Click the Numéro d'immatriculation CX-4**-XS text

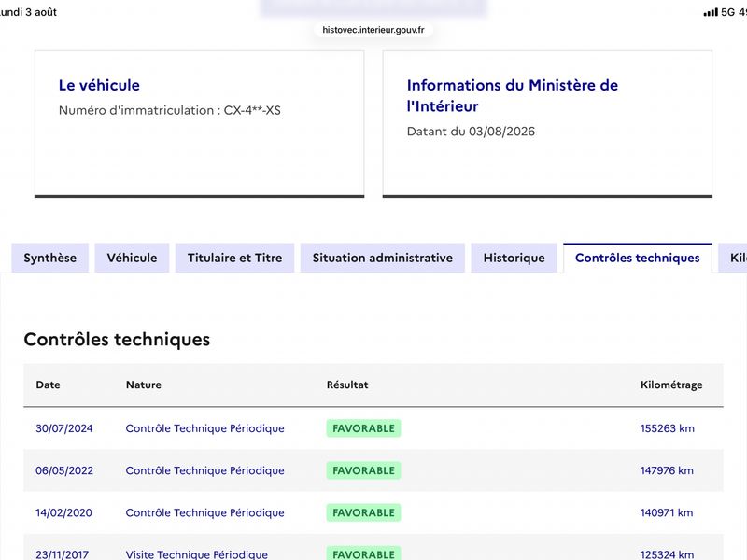pos(170,110)
